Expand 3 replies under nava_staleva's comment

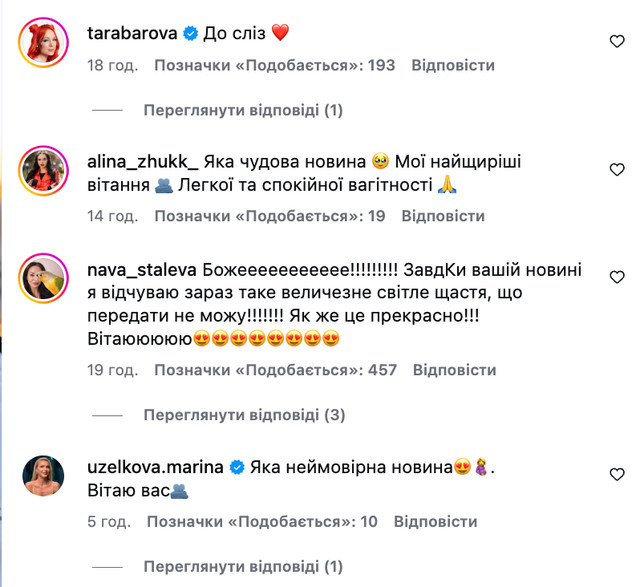[x=244, y=414]
